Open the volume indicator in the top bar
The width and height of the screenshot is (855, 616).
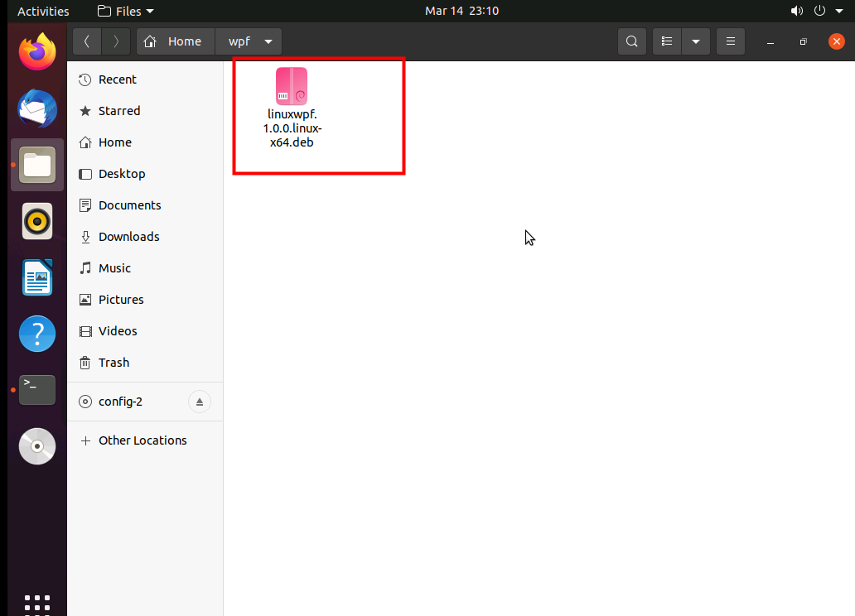pyautogui.click(x=797, y=11)
